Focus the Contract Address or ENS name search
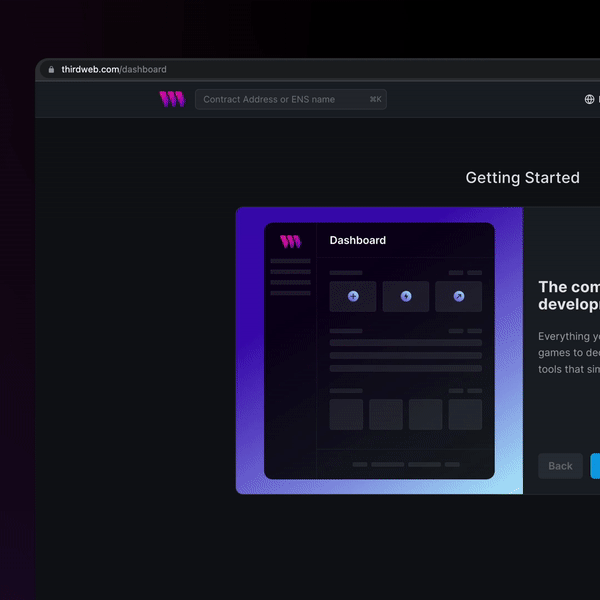600x600 pixels. 291,99
